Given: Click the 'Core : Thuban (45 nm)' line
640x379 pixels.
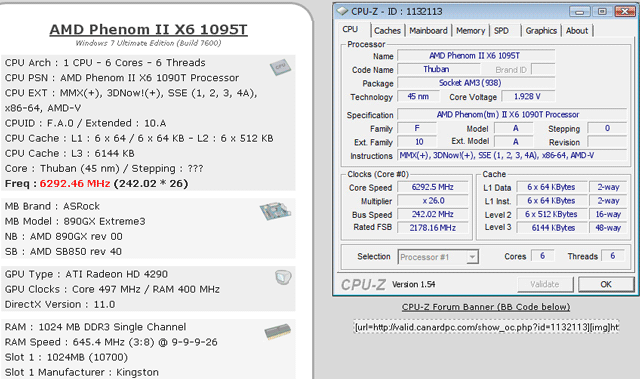Looking at the screenshot, I should [x=104, y=168].
